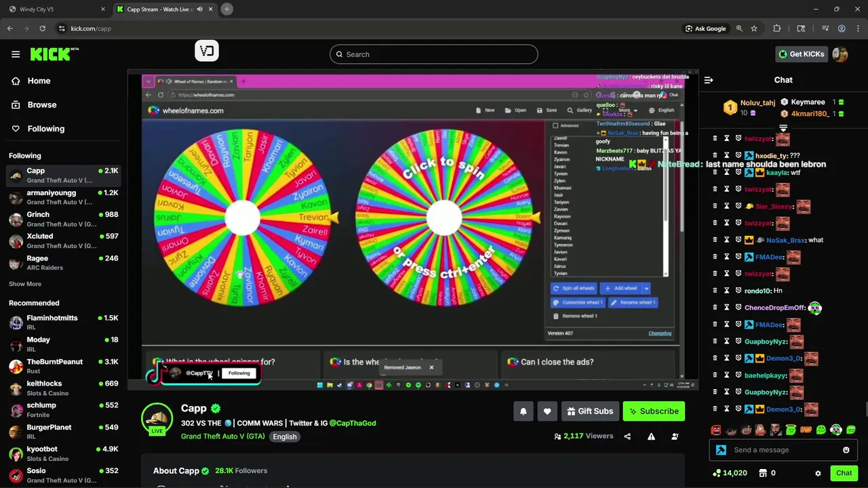Click the share stream icon

pyautogui.click(x=627, y=436)
